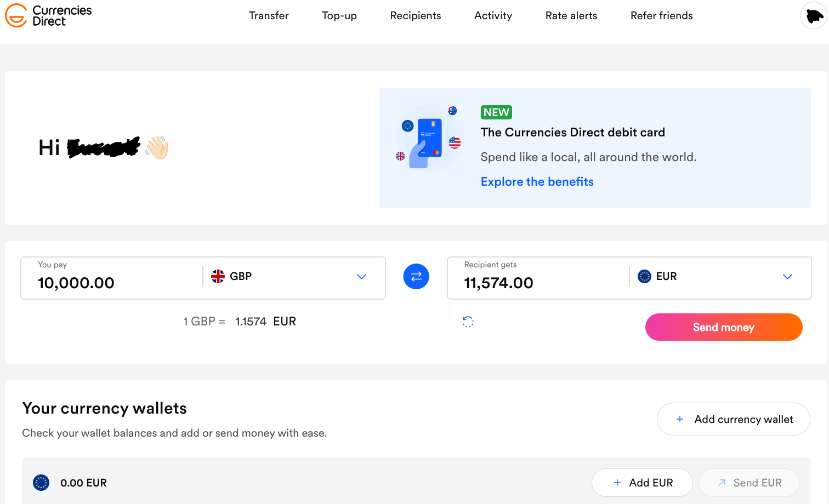Click the EUR flag in recipient field

tap(644, 276)
